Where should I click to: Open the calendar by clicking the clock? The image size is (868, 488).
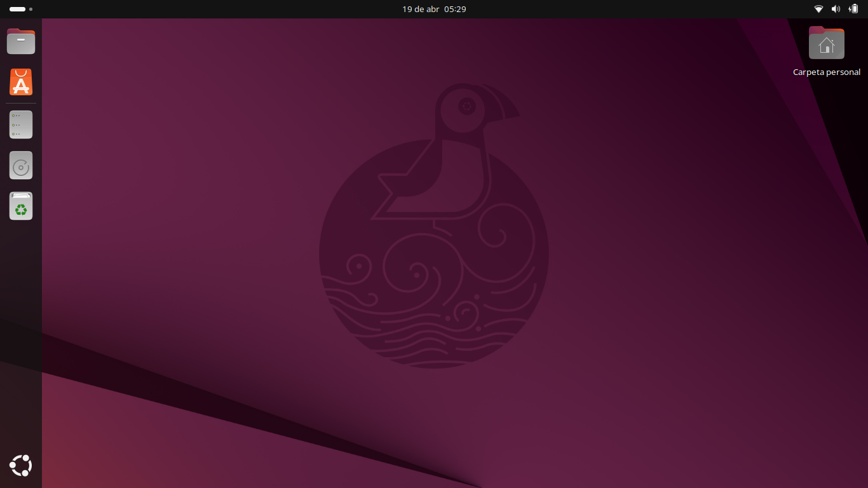click(434, 9)
